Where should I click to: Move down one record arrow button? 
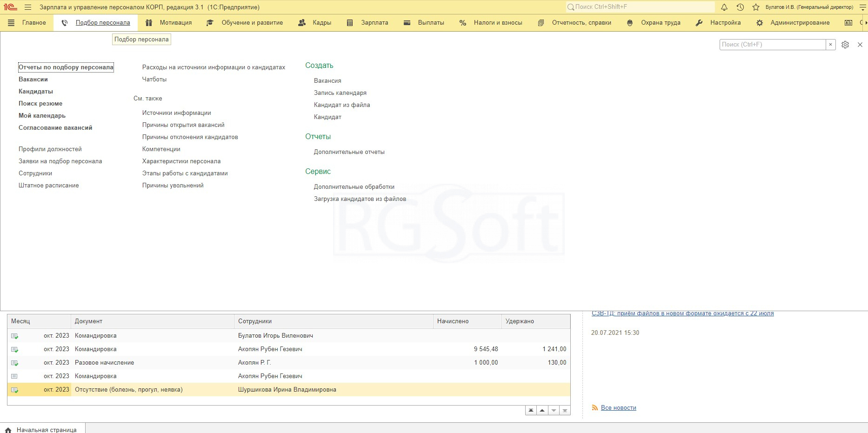pyautogui.click(x=554, y=411)
